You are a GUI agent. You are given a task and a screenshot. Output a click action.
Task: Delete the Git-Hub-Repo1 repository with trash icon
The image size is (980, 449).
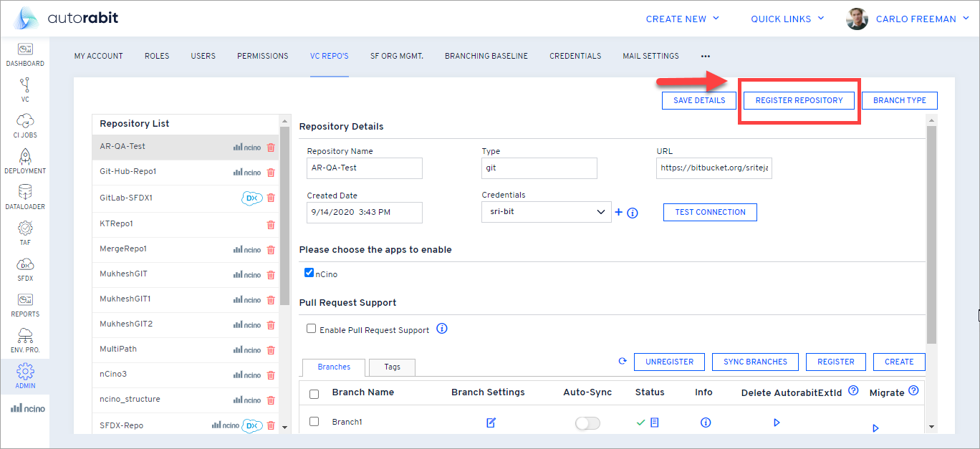click(271, 173)
